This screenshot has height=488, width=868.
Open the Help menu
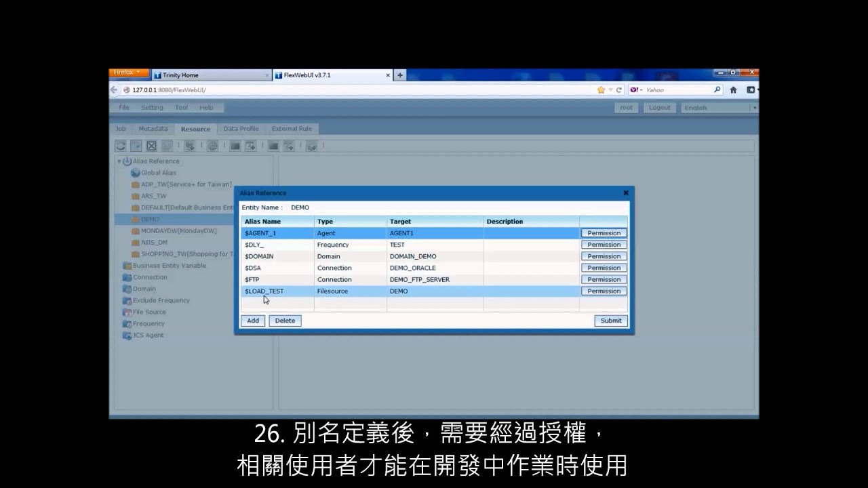pos(206,108)
